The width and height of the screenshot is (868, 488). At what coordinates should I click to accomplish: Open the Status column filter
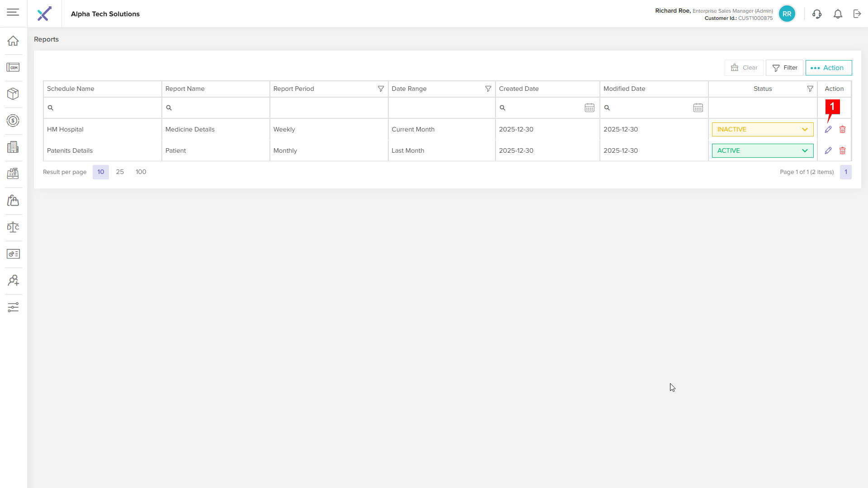[x=810, y=89]
